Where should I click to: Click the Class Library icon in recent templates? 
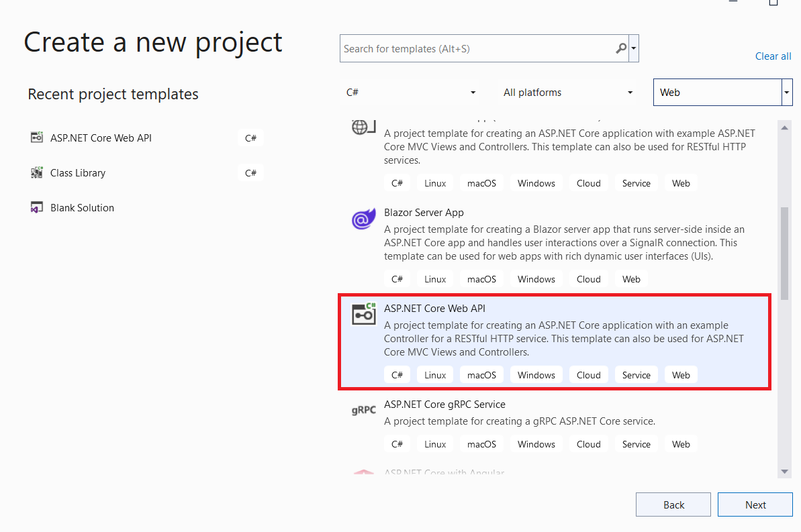coord(36,172)
